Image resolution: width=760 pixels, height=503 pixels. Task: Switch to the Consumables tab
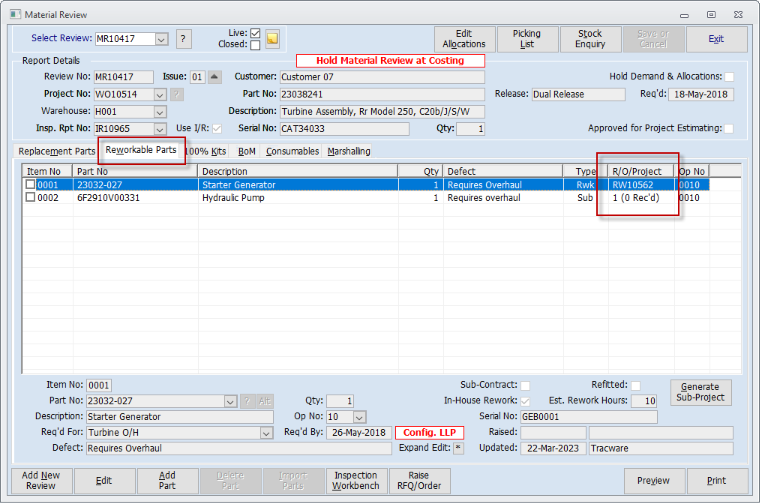click(293, 151)
